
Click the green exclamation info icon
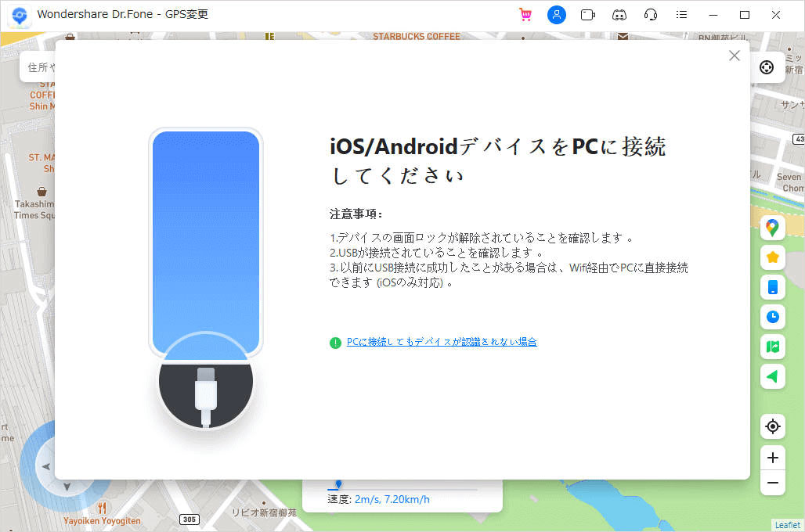(335, 343)
